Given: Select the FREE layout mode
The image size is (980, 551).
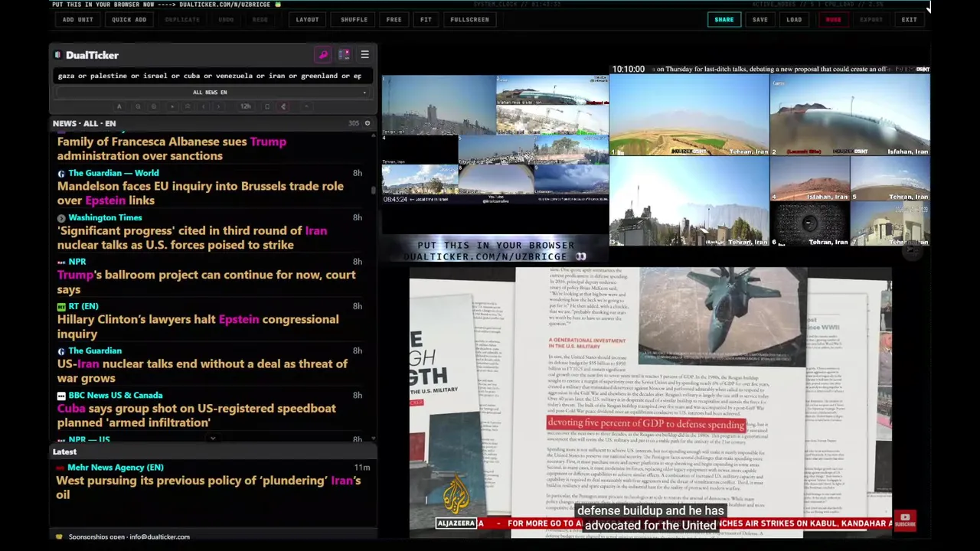Looking at the screenshot, I should 394,20.
